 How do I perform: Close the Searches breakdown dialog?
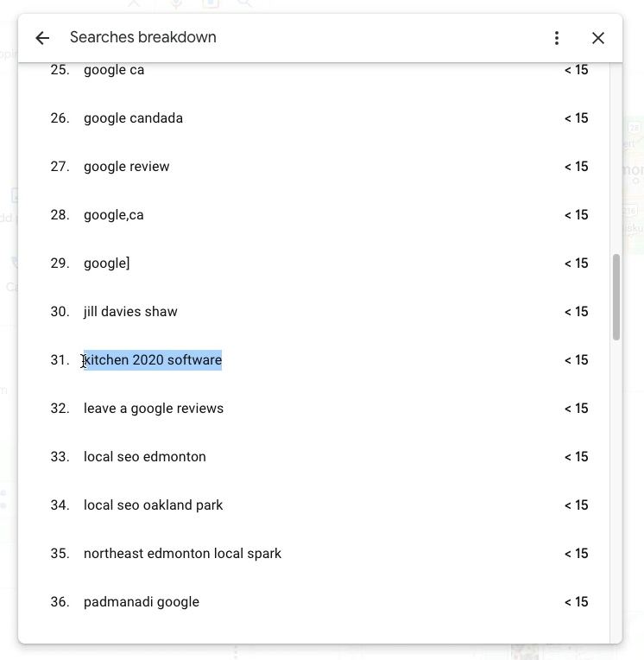(x=598, y=38)
